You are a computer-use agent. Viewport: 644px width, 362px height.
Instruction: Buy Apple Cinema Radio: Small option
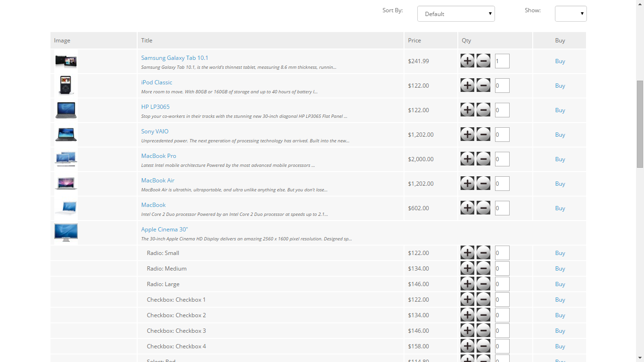[560, 253]
